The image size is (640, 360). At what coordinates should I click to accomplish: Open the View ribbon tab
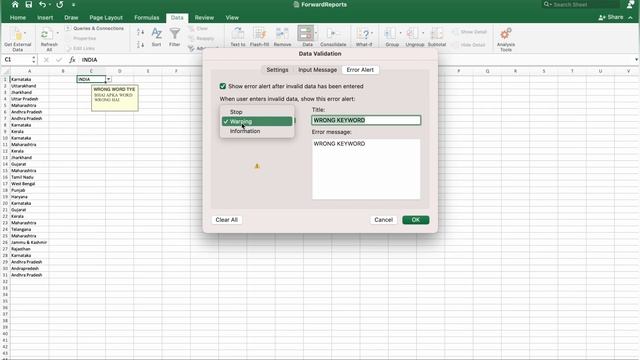(232, 18)
